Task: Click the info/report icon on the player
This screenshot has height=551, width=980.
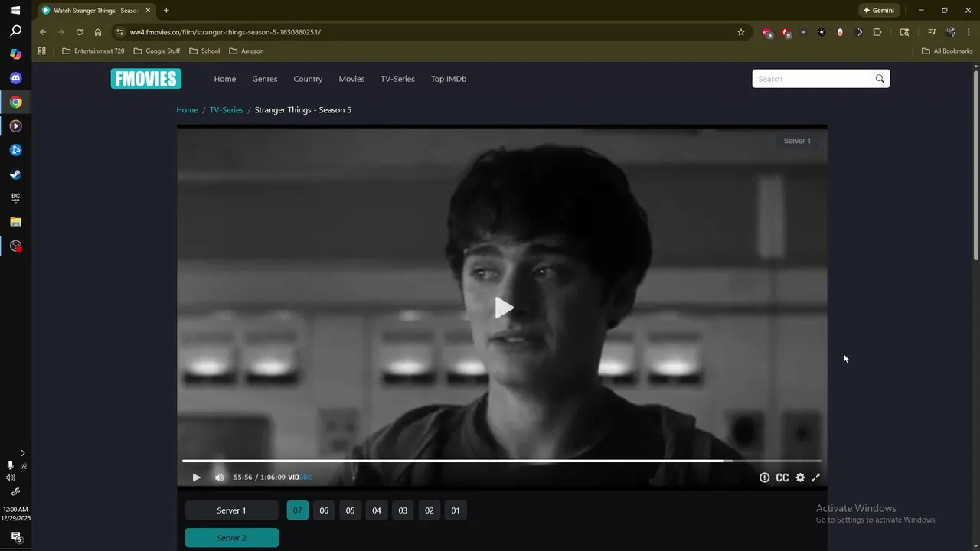Action: 764,478
